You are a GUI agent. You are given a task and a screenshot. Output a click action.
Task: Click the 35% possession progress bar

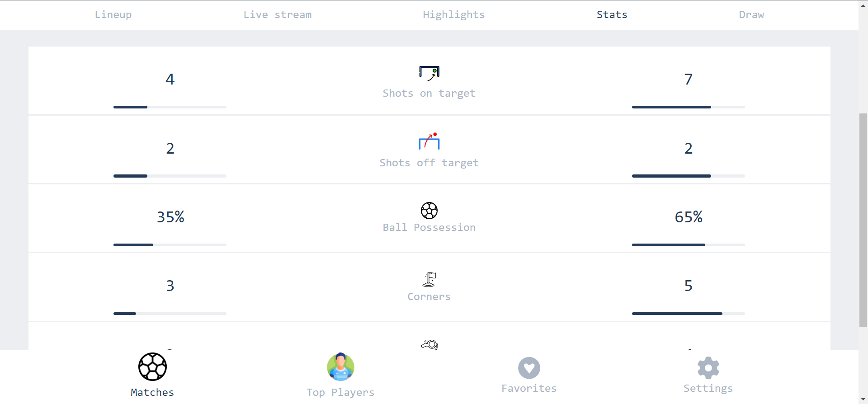click(x=170, y=245)
